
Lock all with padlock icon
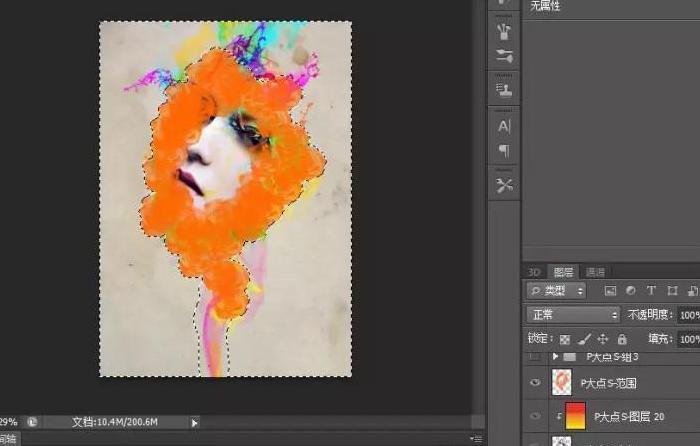622,339
